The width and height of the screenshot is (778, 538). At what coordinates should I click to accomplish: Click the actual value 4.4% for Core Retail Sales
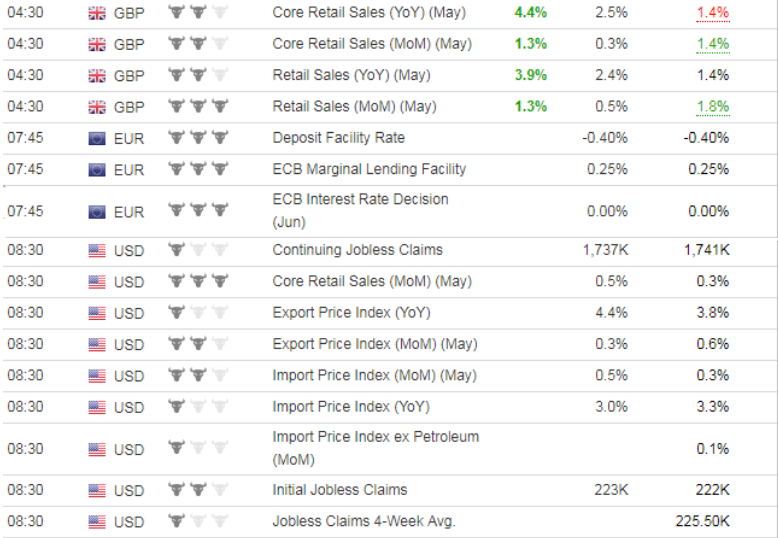coord(530,12)
